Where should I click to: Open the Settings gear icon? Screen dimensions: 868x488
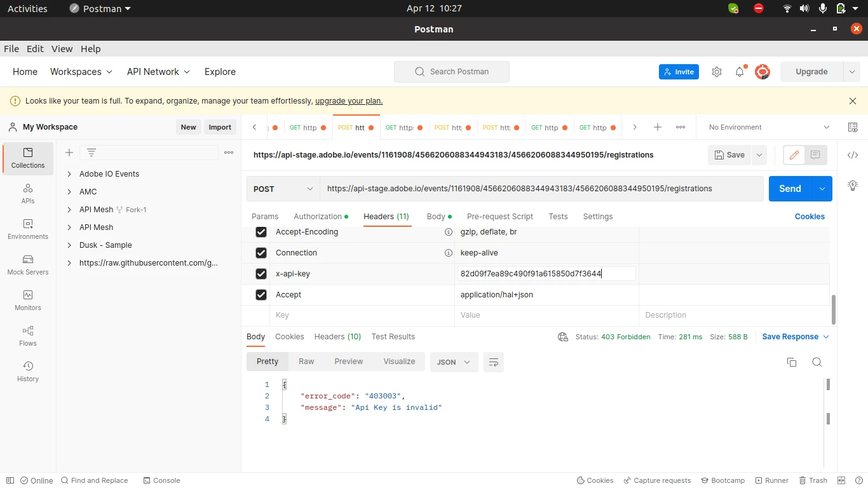717,72
